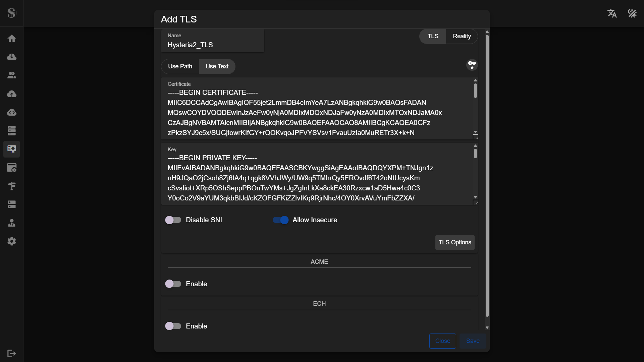644x362 pixels.
Task: Select the Use Text option
Action: coord(217,66)
